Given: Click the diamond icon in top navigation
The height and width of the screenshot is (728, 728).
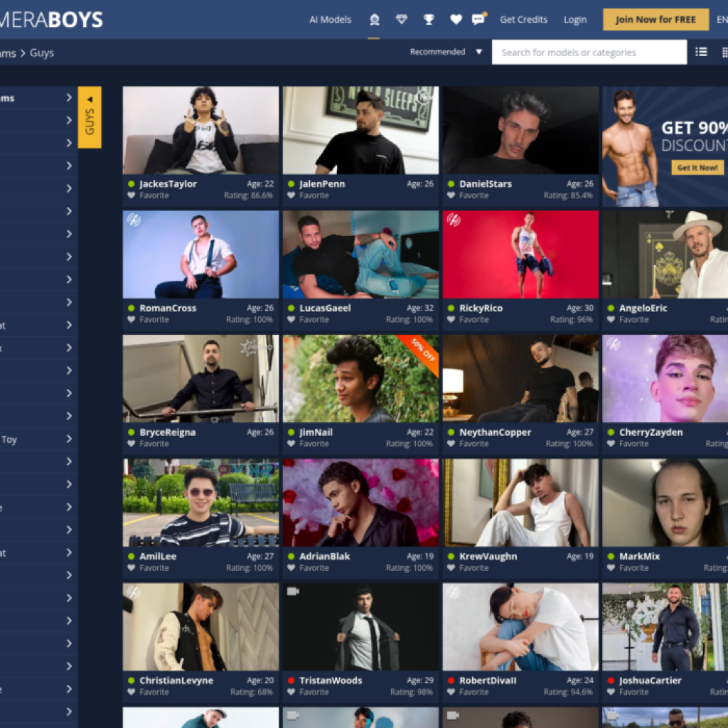Looking at the screenshot, I should (402, 20).
